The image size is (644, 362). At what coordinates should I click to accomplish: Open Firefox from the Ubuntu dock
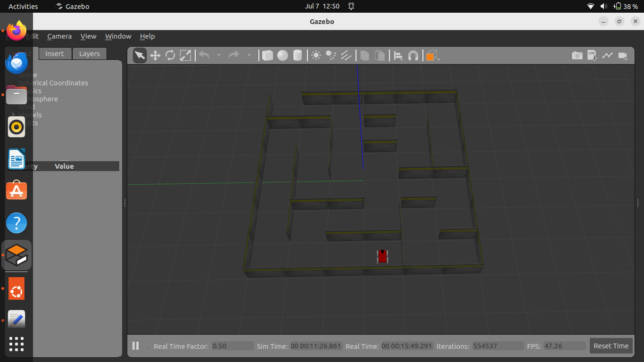point(17,30)
